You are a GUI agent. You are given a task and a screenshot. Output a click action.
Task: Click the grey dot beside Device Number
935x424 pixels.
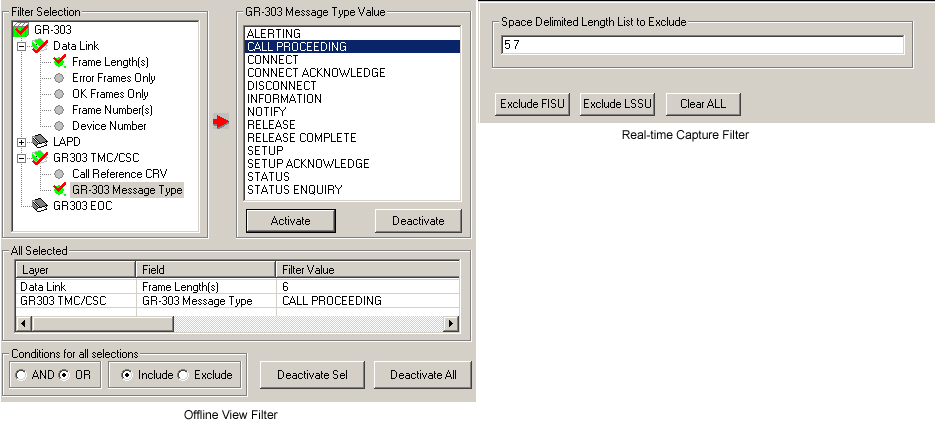click(59, 126)
